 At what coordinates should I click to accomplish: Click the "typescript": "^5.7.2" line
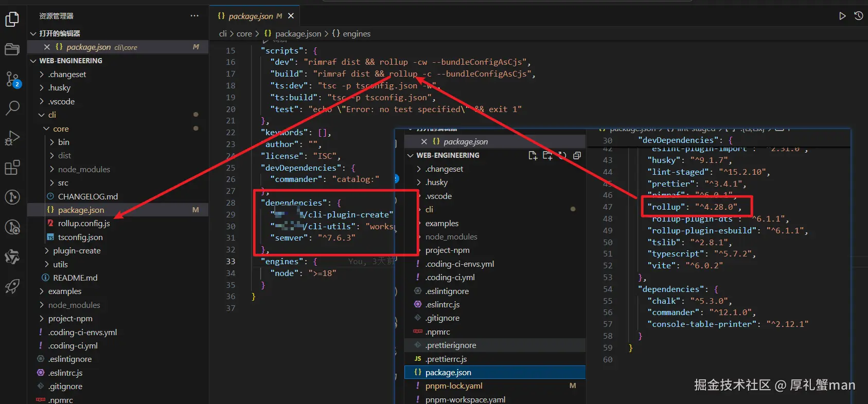[x=702, y=253]
